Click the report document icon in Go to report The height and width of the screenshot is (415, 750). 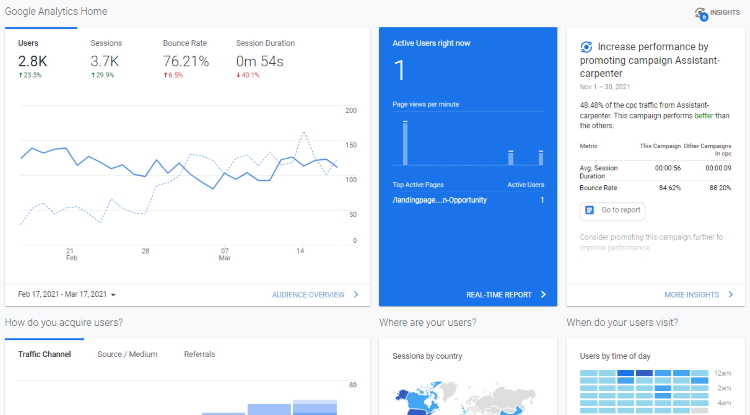(x=591, y=211)
